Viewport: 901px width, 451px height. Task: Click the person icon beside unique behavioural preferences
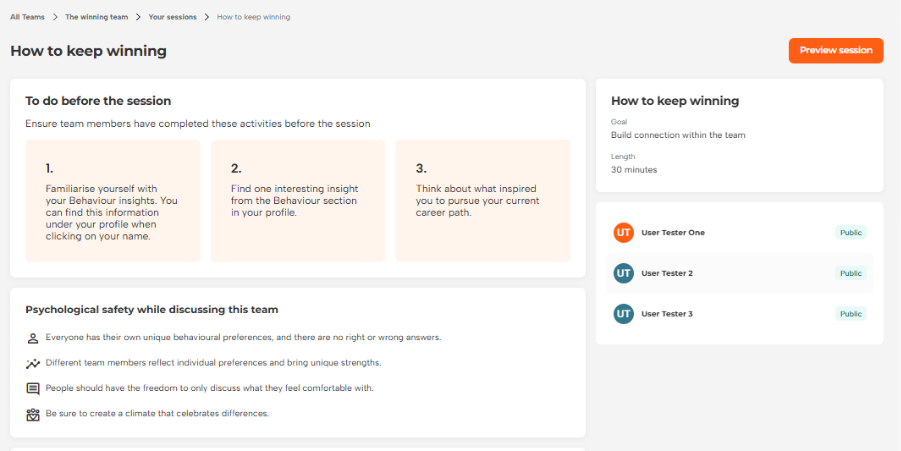coord(33,338)
